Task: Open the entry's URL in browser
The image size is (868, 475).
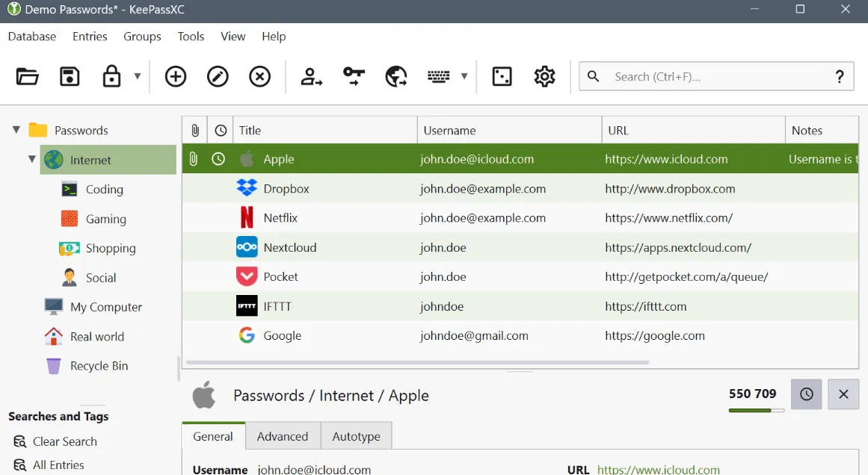Action: pos(395,76)
